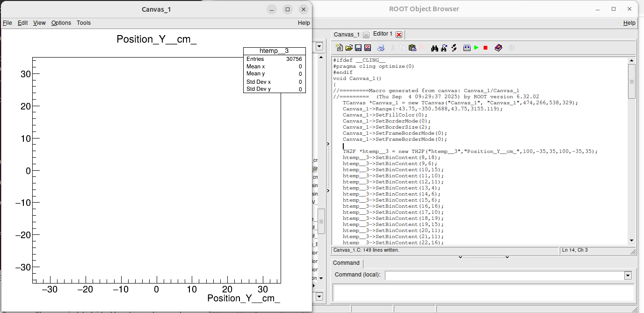Click the Command (local) input field
This screenshot has width=644, height=313.
504,276
